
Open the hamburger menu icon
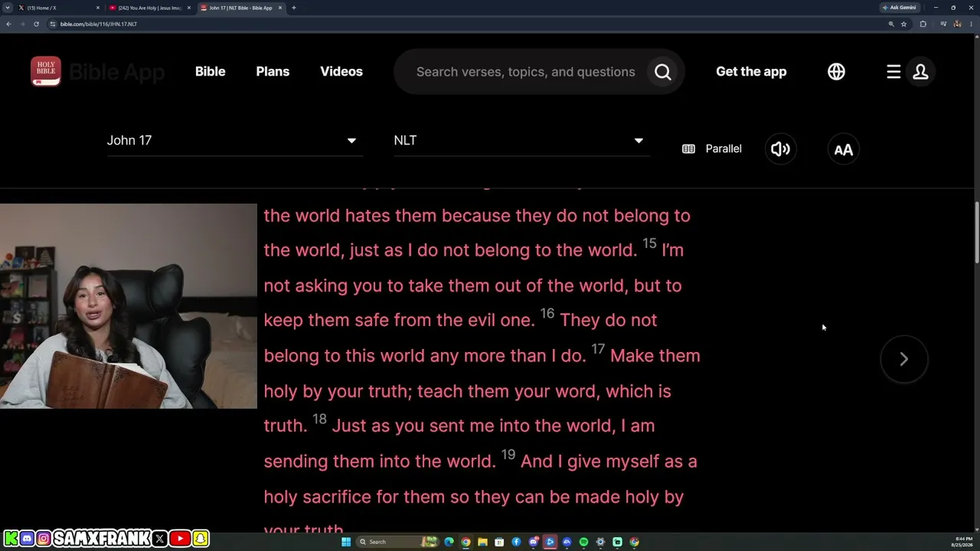[893, 71]
